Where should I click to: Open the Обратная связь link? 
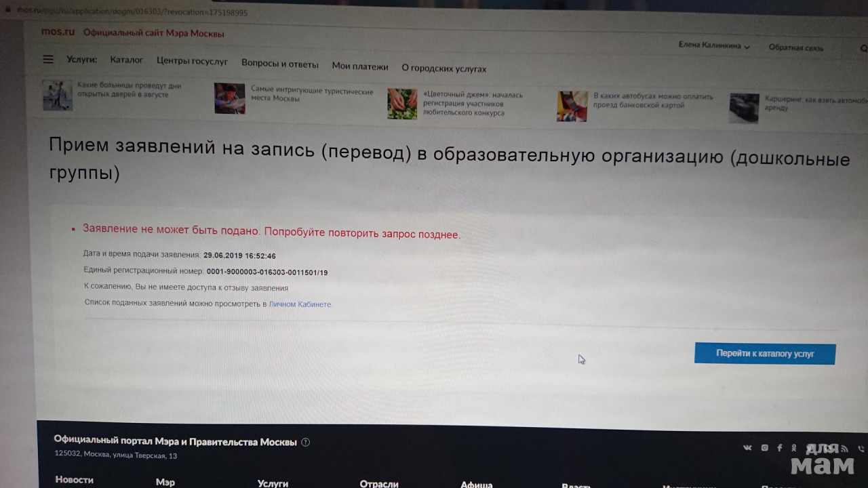[x=795, y=48]
